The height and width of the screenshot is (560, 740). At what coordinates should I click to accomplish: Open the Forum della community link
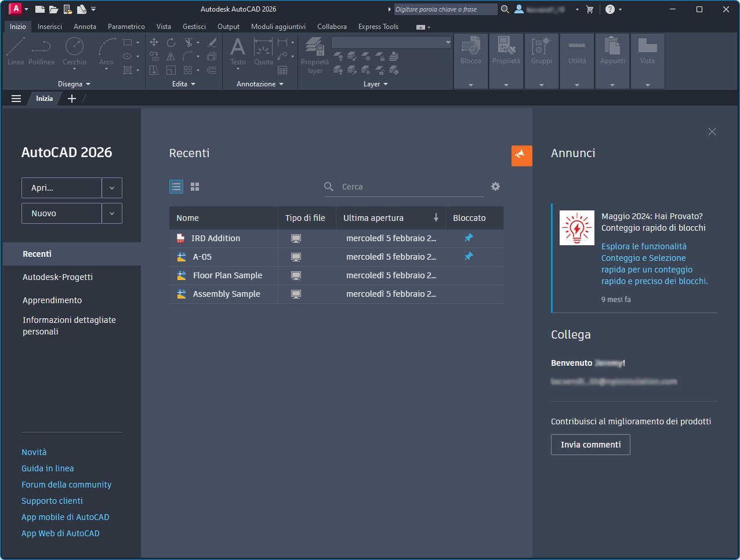point(67,485)
